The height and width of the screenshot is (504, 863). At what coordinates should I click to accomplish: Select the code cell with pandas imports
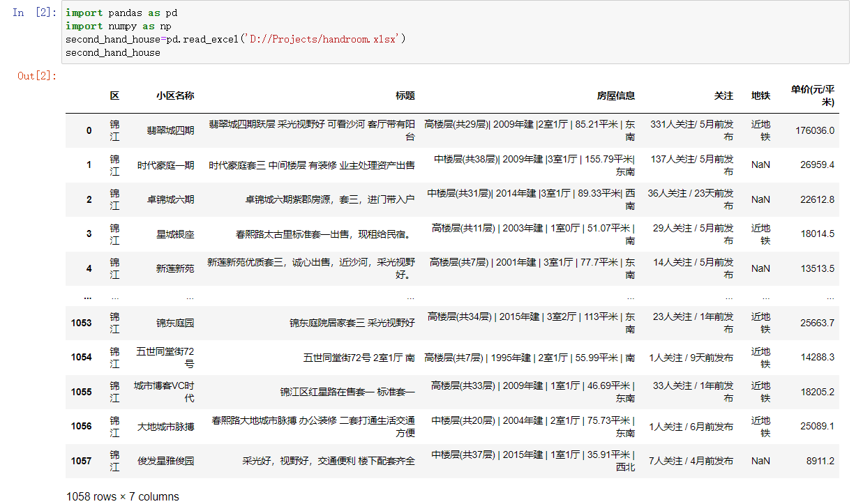click(x=279, y=31)
